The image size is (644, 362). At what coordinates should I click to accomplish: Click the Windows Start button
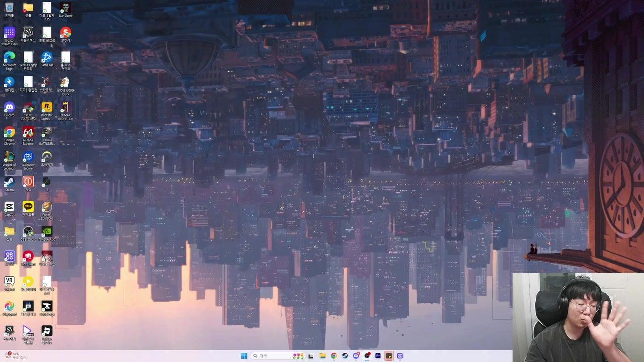[244, 356]
